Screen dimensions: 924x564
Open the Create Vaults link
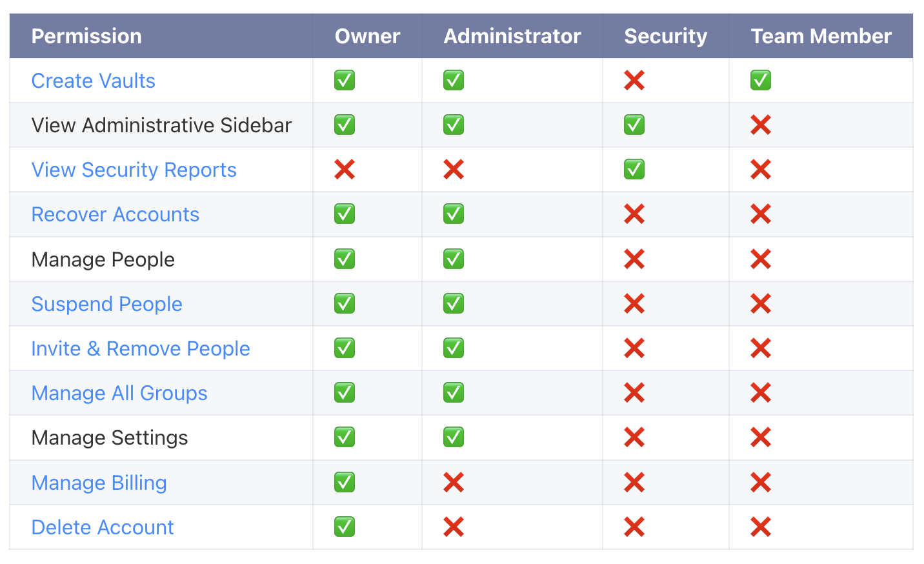pos(93,81)
